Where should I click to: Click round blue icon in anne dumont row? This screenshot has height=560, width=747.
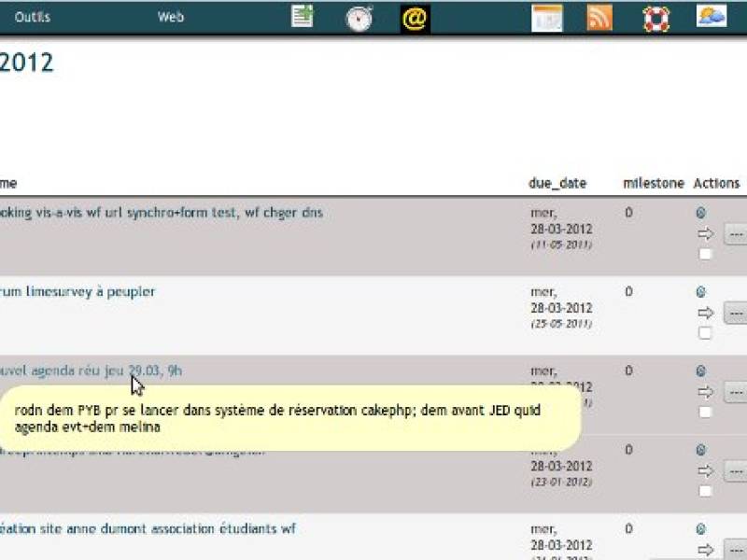click(700, 529)
